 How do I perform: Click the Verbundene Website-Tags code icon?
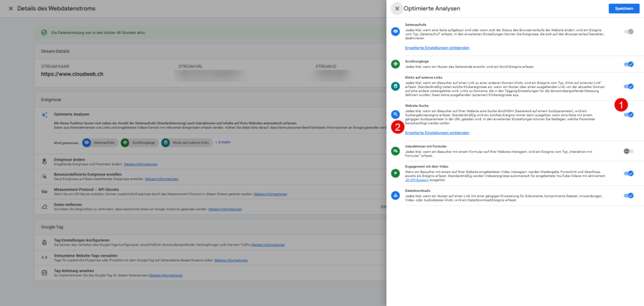(44, 257)
